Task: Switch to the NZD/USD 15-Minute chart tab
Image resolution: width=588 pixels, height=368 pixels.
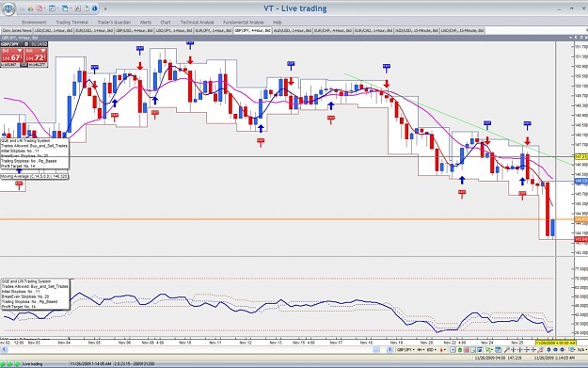Action: (417, 30)
